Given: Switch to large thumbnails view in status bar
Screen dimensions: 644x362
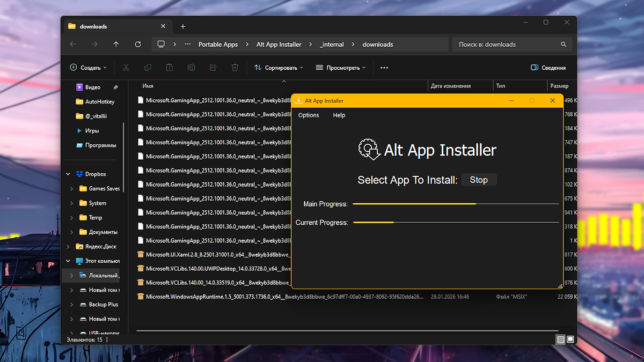Looking at the screenshot, I should pyautogui.click(x=570, y=339).
